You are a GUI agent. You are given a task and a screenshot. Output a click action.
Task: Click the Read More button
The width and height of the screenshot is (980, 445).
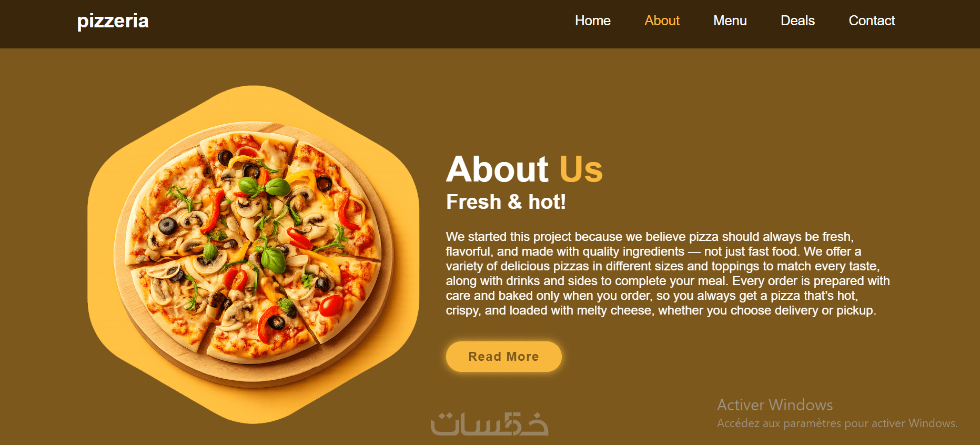tap(503, 357)
